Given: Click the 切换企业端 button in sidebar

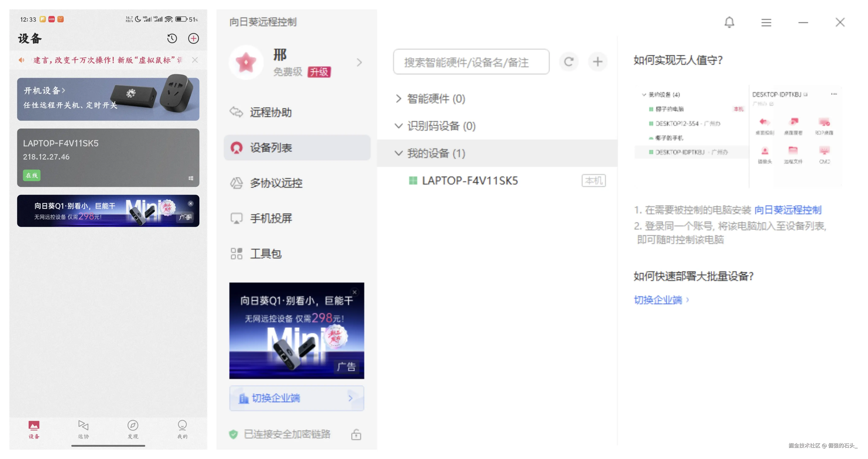Looking at the screenshot, I should 297,398.
